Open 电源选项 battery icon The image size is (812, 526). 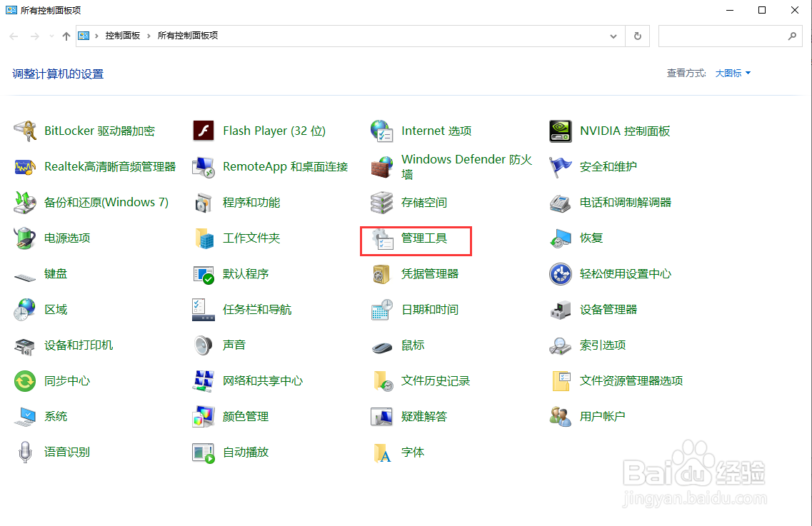click(x=25, y=238)
